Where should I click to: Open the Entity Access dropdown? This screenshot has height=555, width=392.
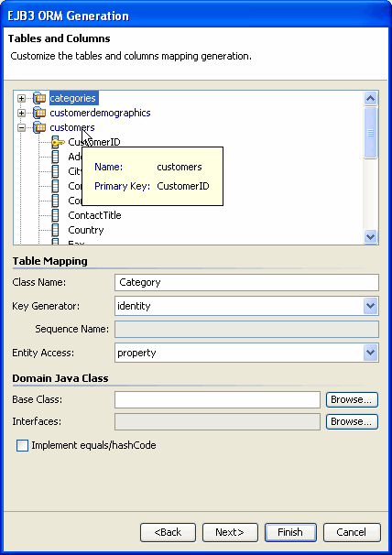click(370, 353)
